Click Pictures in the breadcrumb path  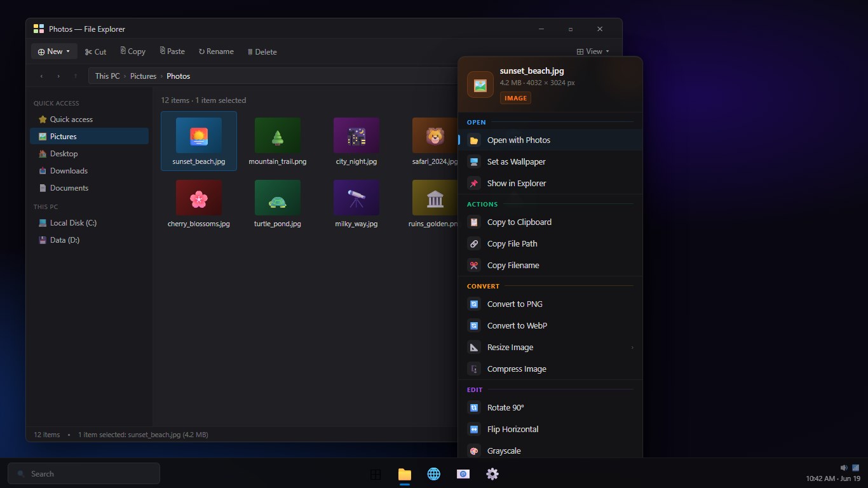coord(143,76)
